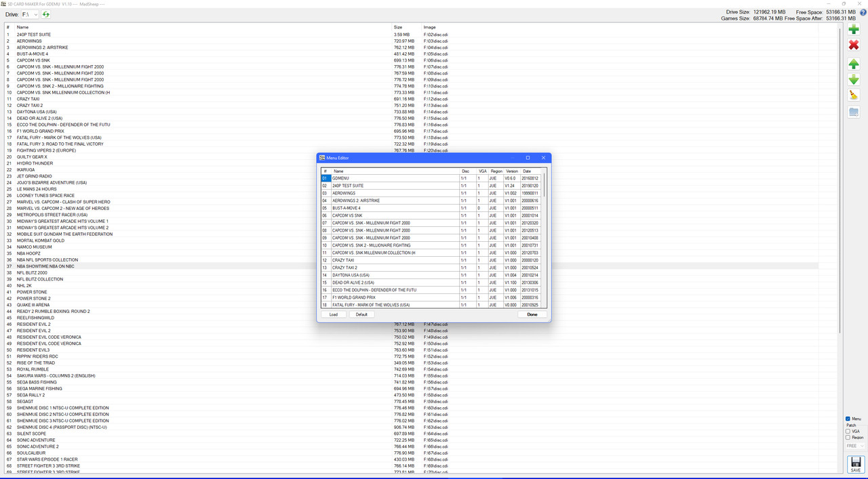Open the FREE region dropdown
The width and height of the screenshot is (868, 479).
coord(855,446)
